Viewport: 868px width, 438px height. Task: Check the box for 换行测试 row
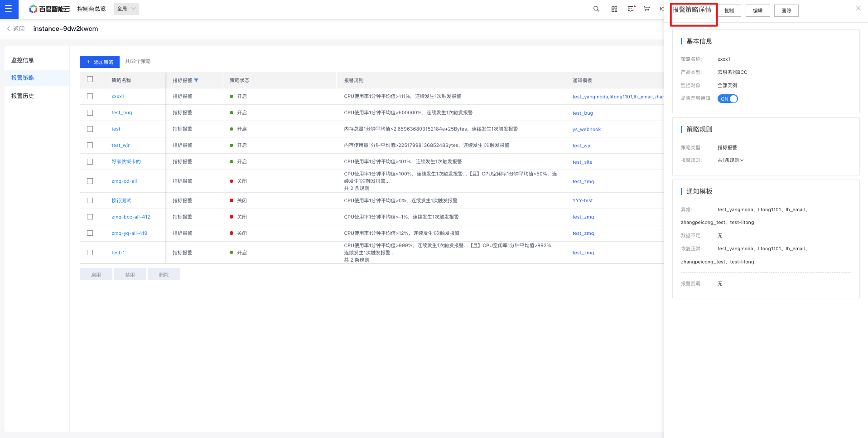click(90, 200)
